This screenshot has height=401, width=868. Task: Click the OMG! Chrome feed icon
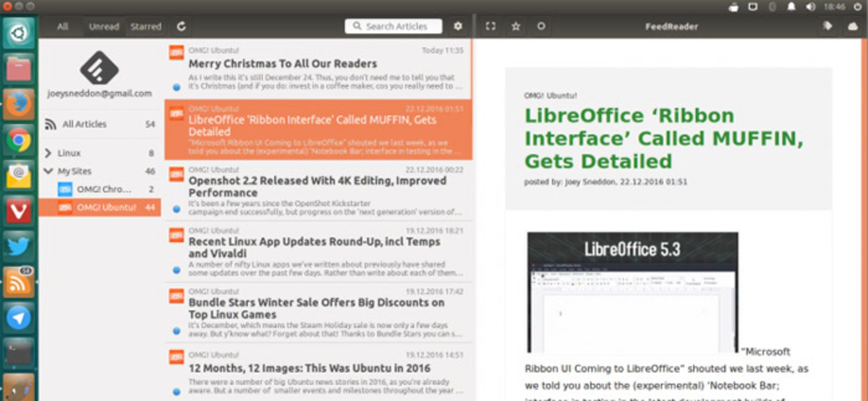pyautogui.click(x=65, y=189)
